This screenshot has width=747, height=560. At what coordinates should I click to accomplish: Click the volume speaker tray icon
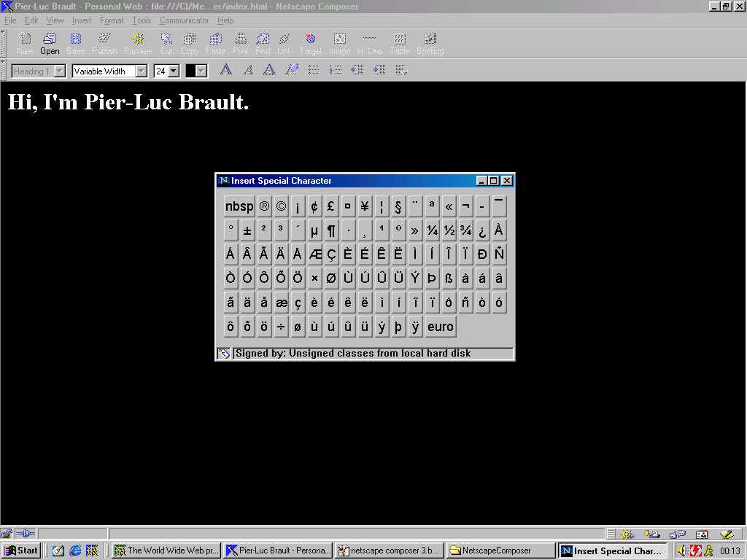[x=682, y=551]
